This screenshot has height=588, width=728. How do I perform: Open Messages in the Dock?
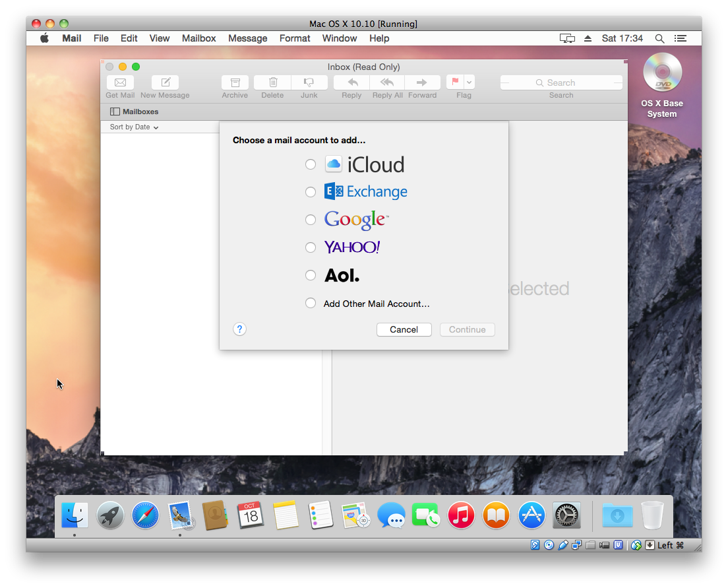(391, 515)
